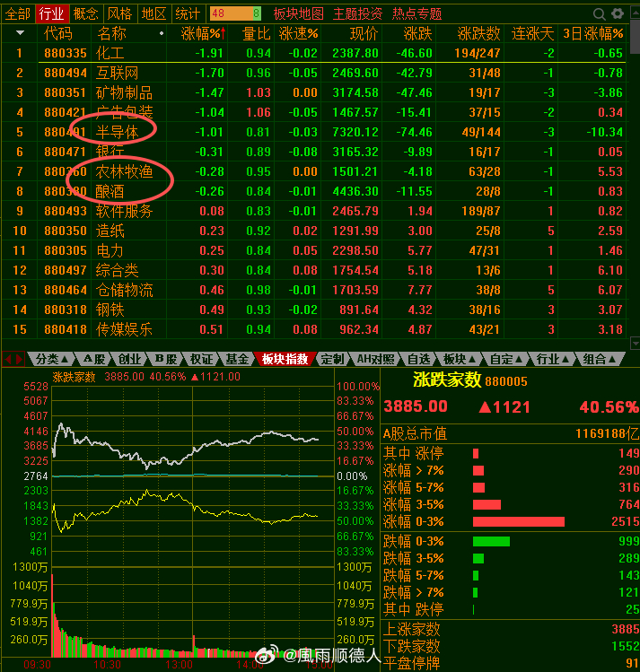640x672 pixels.
Task: Sort by 涨速% column header
Action: [x=298, y=33]
